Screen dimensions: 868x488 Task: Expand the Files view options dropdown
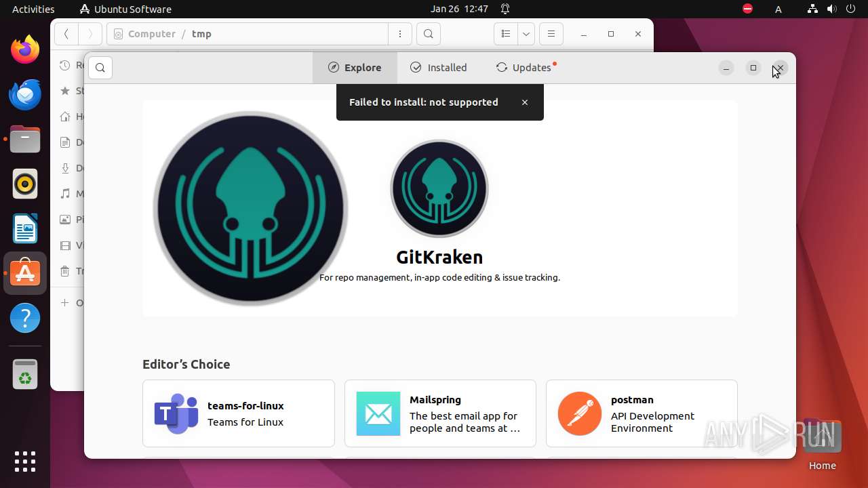click(x=526, y=34)
